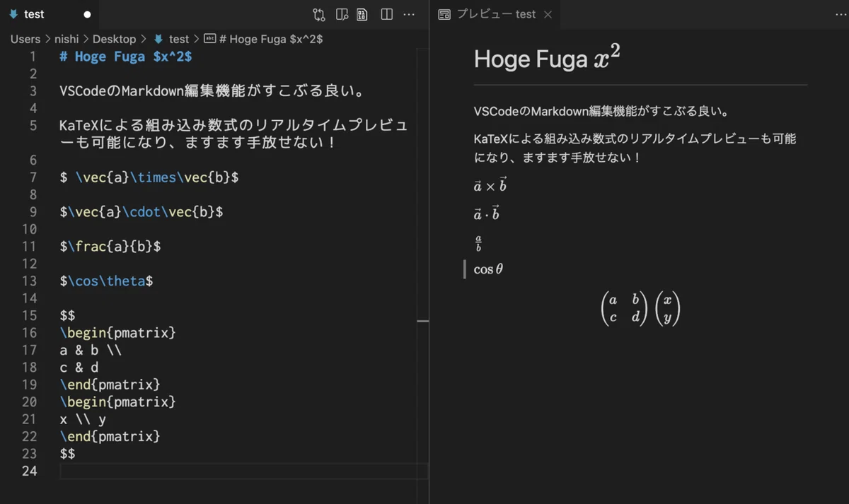849x504 pixels.
Task: Click preview text VSCodeのMarkdown編集機能がすこぶる良い。
Action: (x=601, y=112)
